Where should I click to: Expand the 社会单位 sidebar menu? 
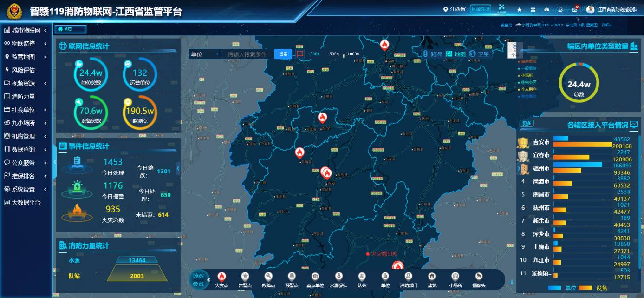coord(26,110)
